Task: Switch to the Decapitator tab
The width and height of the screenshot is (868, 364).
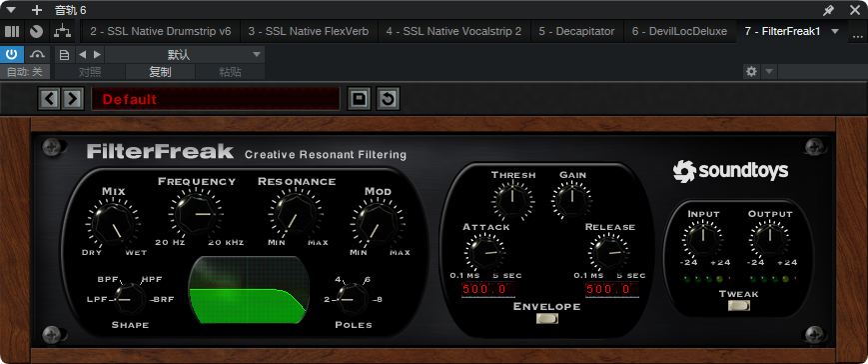Action: [576, 32]
